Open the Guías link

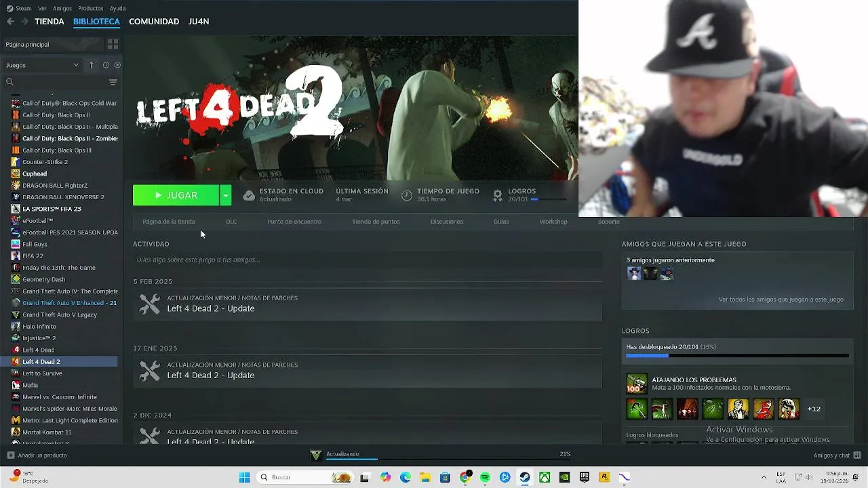501,222
